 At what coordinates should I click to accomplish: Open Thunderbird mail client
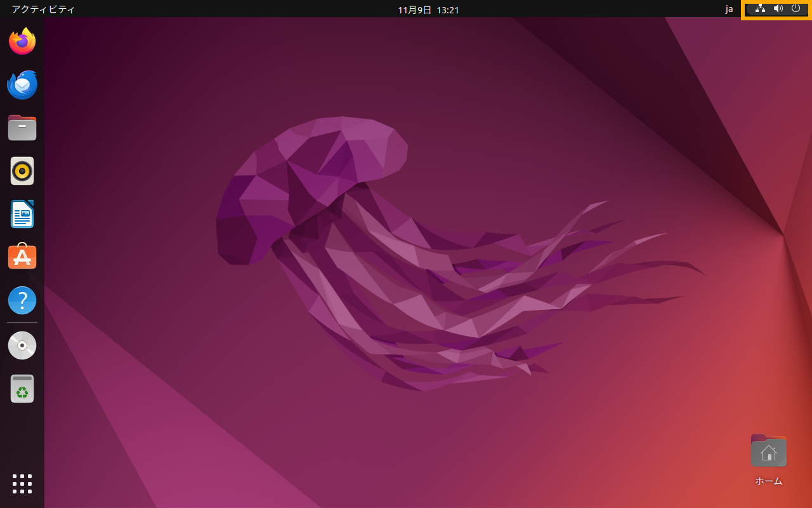22,84
